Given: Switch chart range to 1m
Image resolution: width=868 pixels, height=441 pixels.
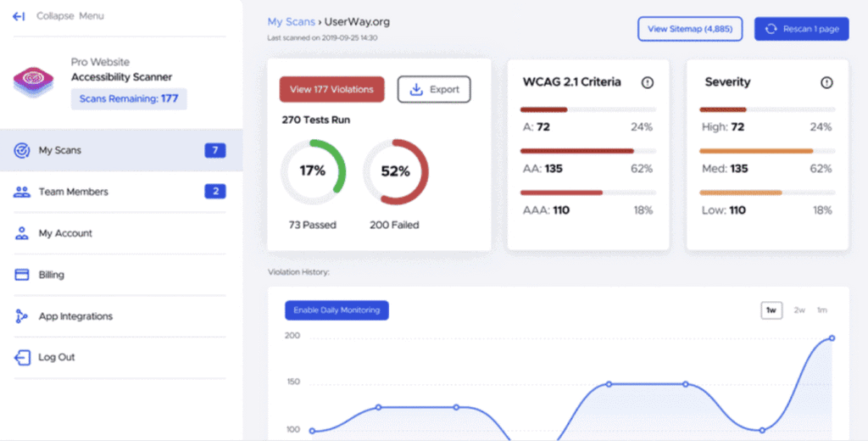Looking at the screenshot, I should (822, 310).
